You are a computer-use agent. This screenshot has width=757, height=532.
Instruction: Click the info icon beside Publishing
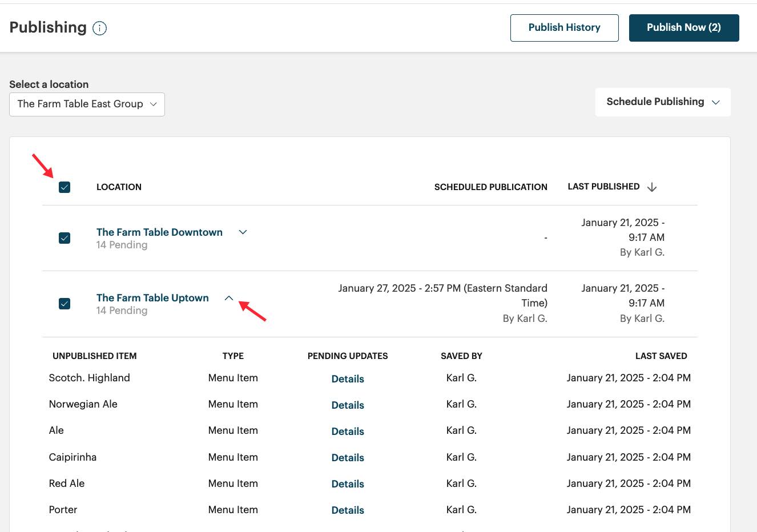(99, 28)
